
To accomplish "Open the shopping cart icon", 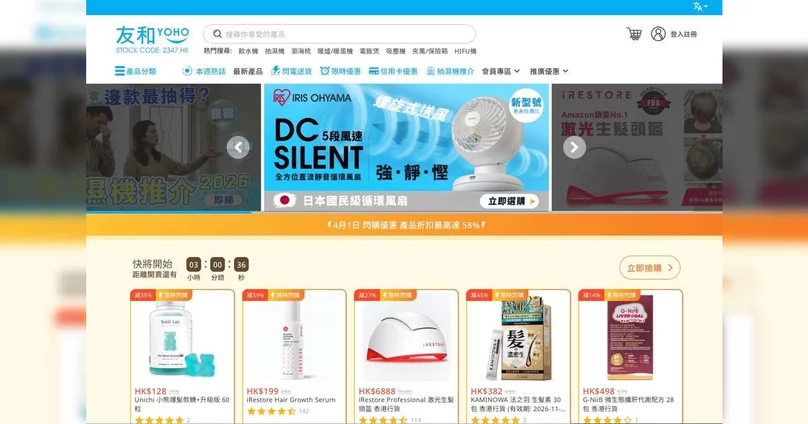I will pyautogui.click(x=634, y=34).
